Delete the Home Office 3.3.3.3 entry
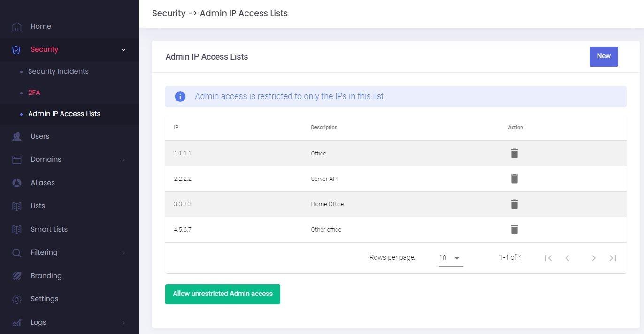Viewport: 644px width, 334px height. pos(514,204)
